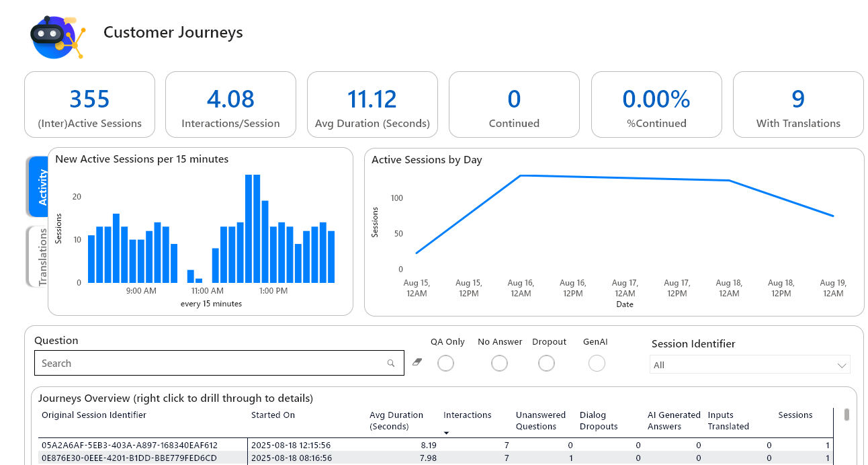This screenshot has width=868, height=465.
Task: Sort by Original Session Identifier column header
Action: pyautogui.click(x=94, y=415)
